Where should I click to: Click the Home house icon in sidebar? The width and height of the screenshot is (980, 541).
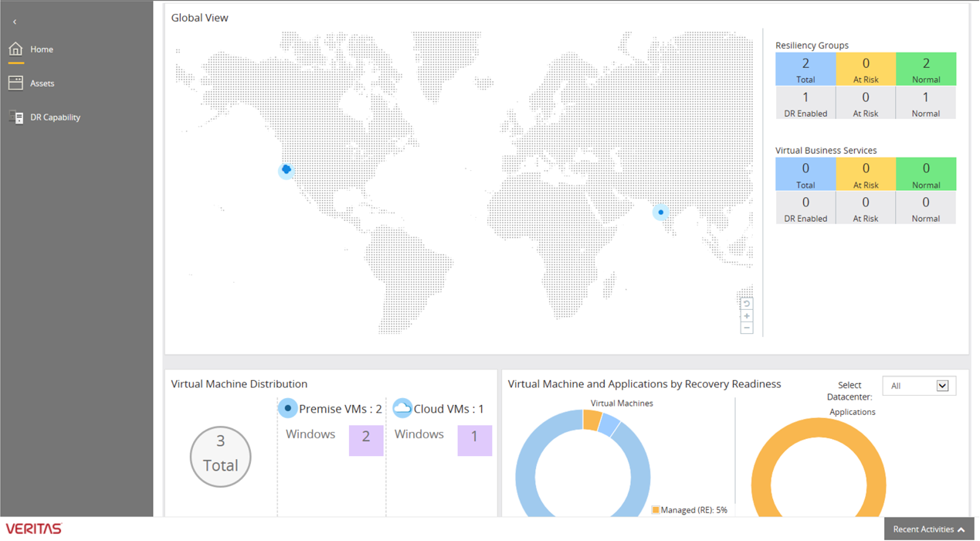click(15, 49)
